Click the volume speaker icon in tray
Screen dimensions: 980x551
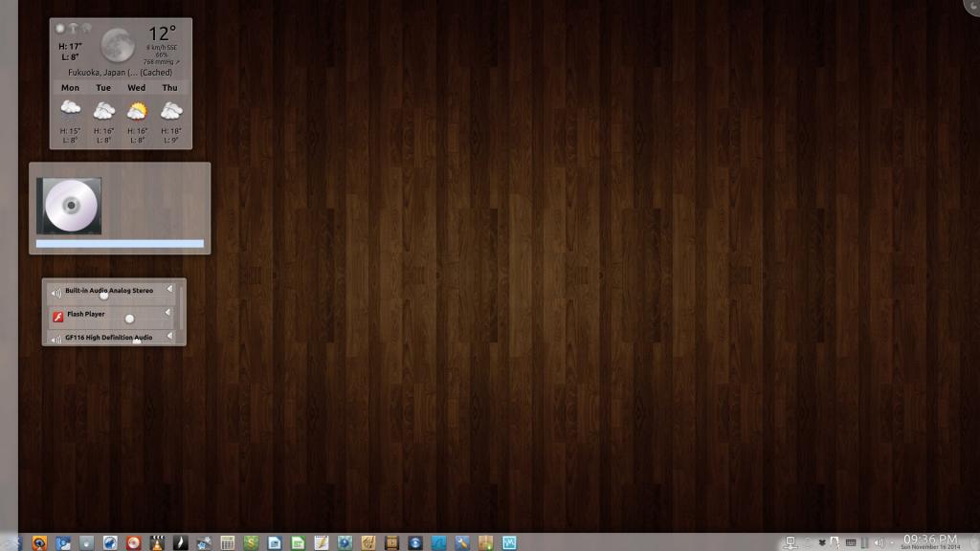[879, 542]
